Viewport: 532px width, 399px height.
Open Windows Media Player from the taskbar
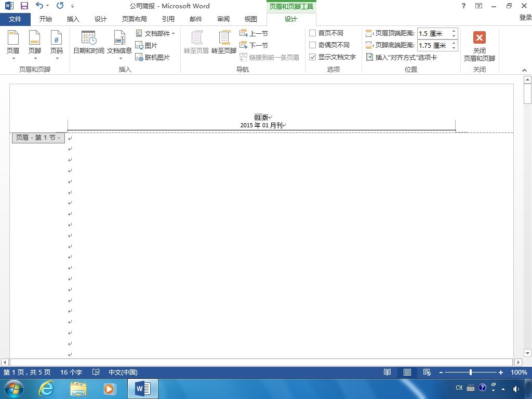click(x=110, y=389)
